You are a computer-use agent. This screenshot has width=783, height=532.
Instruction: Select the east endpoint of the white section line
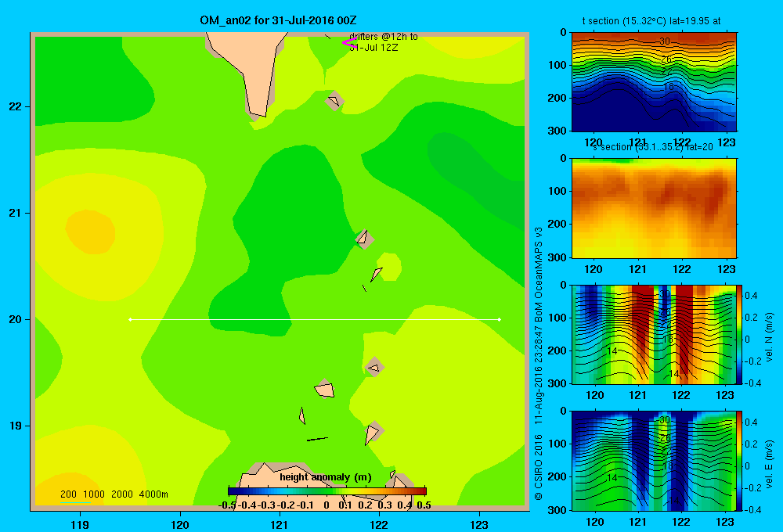500,319
